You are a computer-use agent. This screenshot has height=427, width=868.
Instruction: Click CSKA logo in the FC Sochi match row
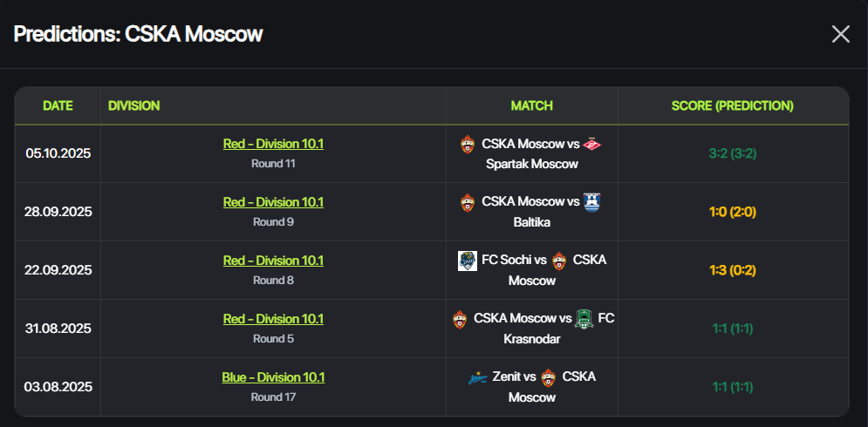tap(559, 261)
